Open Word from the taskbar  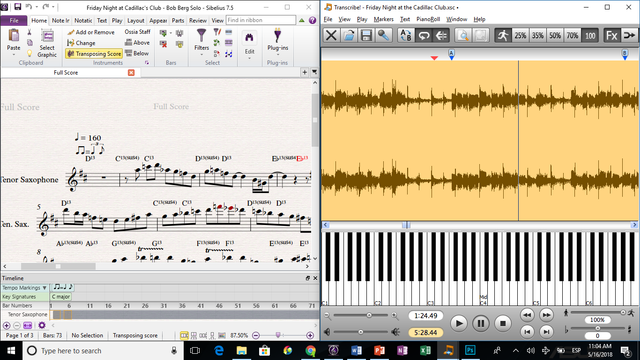pos(356,351)
